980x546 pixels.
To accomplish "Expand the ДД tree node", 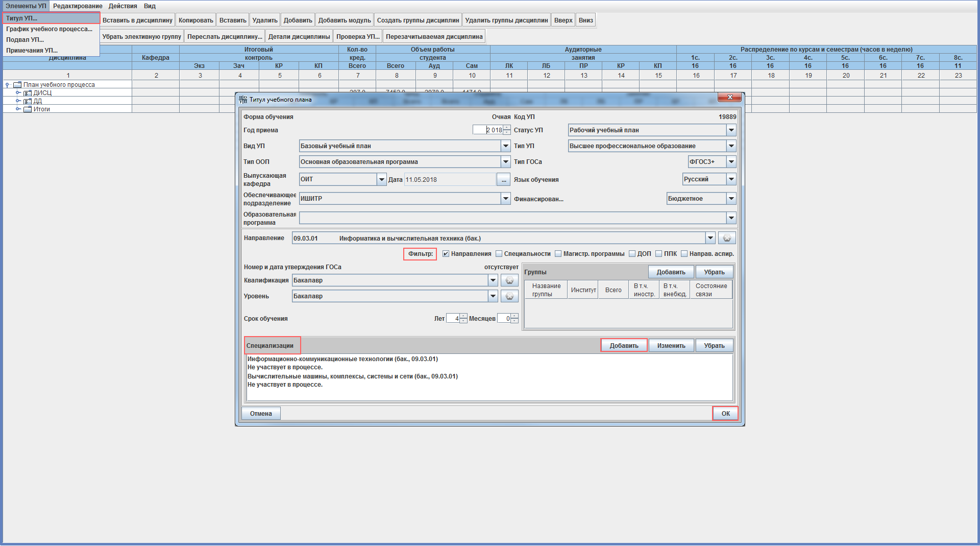I will [x=18, y=101].
